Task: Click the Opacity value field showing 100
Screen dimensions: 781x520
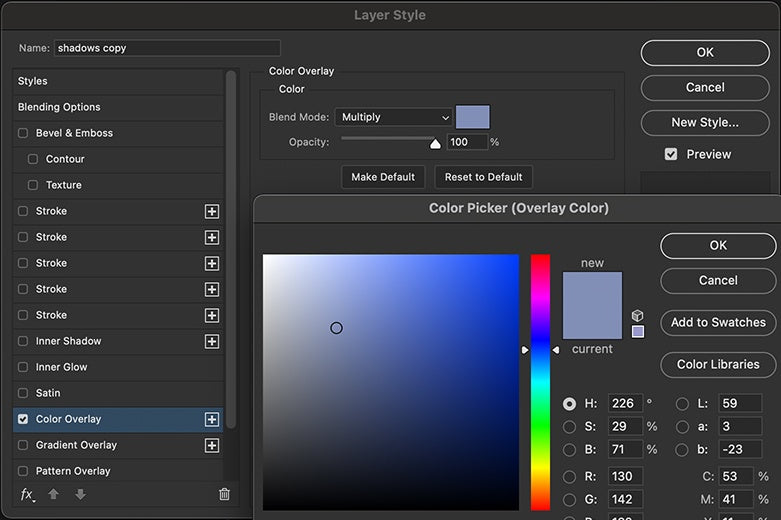Action: (x=467, y=142)
